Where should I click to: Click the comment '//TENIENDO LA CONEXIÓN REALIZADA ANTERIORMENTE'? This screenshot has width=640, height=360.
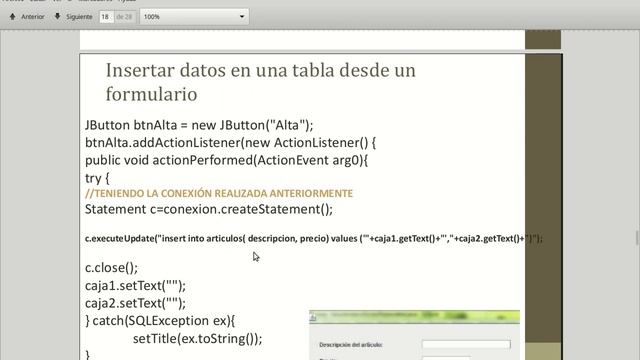click(219, 193)
